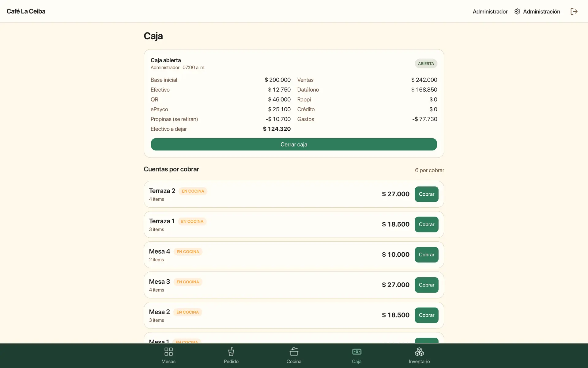Click the Propinas (se retiran) label
Image resolution: width=588 pixels, height=368 pixels.
[174, 119]
